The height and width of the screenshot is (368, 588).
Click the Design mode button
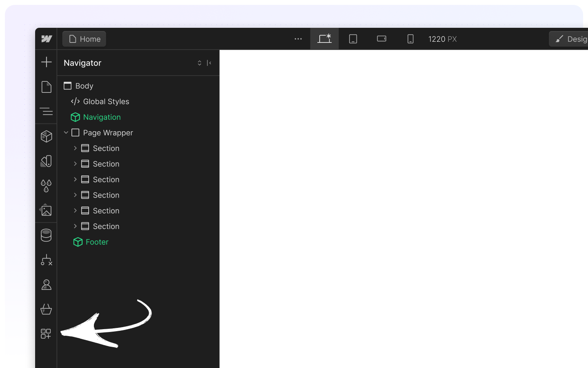[569, 39]
